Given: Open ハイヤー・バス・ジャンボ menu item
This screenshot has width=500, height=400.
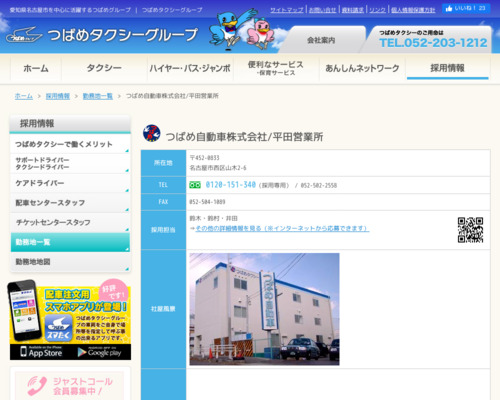Looking at the screenshot, I should [x=190, y=69].
